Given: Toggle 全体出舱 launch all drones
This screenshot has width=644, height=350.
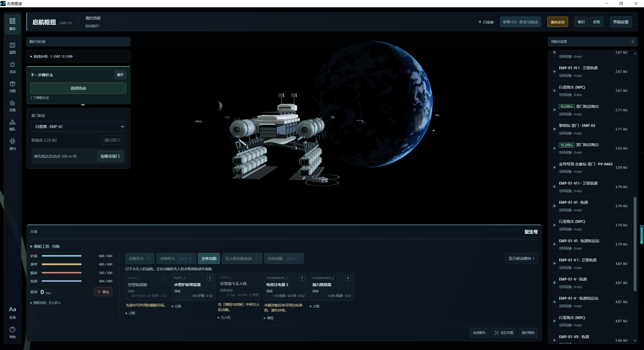Looking at the screenshot, I should [x=209, y=258].
